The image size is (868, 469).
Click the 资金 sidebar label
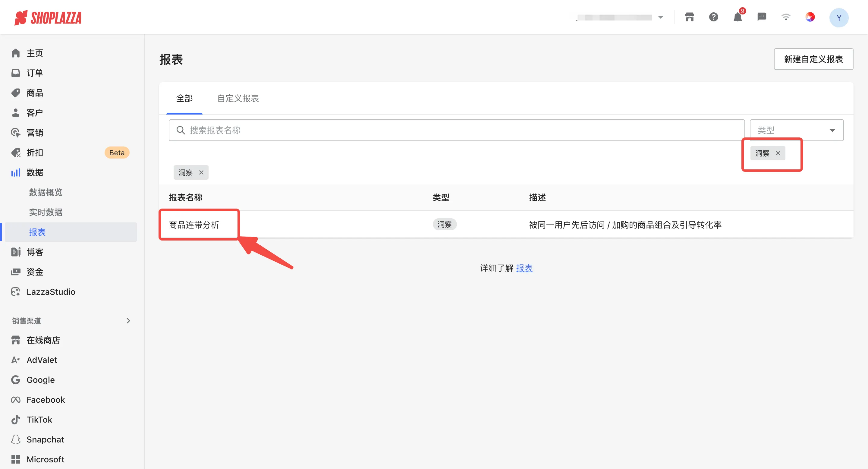click(35, 272)
